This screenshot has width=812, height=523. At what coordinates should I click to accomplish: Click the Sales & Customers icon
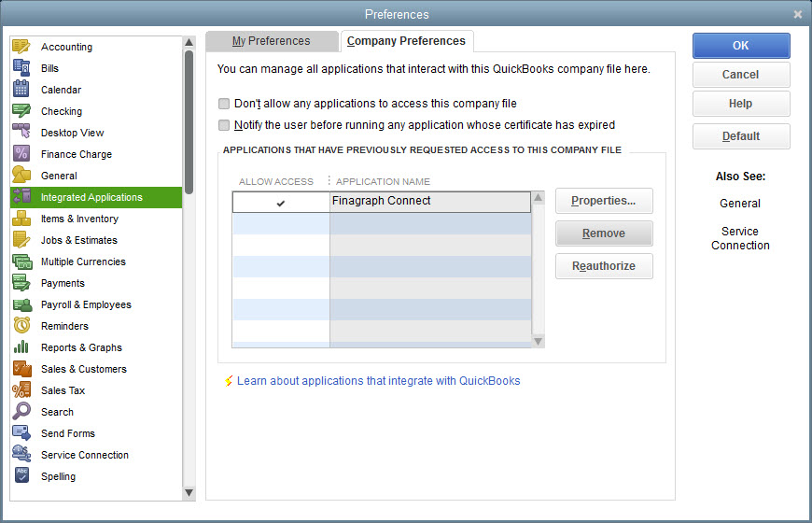click(x=21, y=369)
